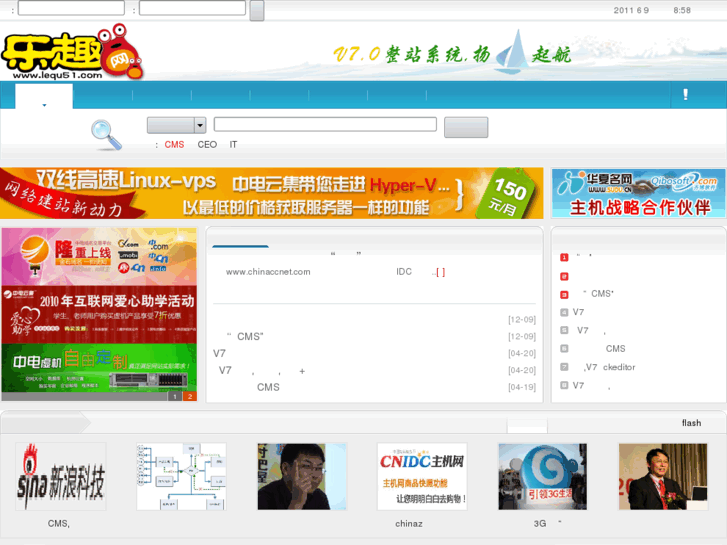The image size is (727, 545).
Task: Click the gray rank icon beside V7 ckeditor
Action: tap(564, 367)
